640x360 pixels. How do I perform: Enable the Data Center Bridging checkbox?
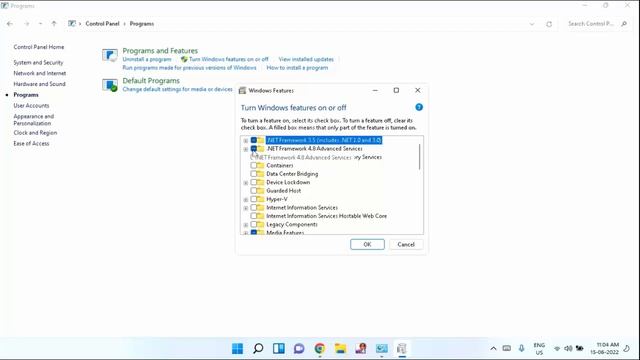click(254, 174)
